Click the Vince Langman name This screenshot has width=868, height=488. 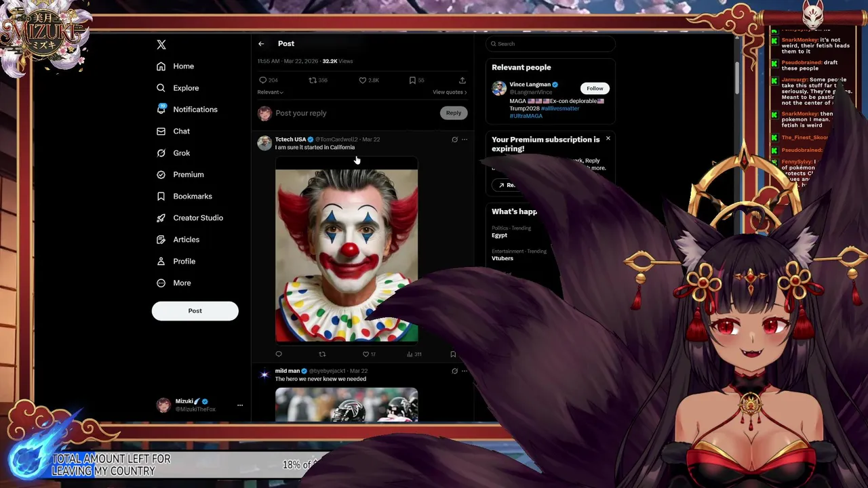(x=530, y=85)
